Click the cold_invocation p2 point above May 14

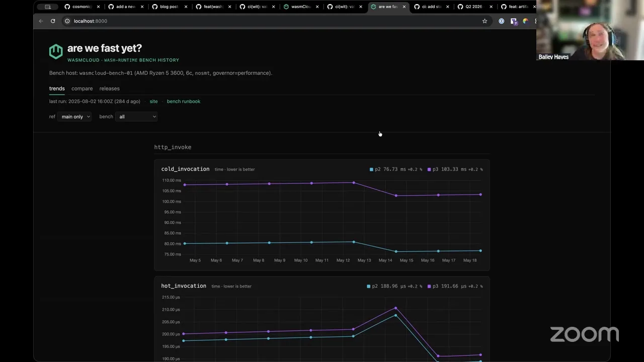[396, 251]
